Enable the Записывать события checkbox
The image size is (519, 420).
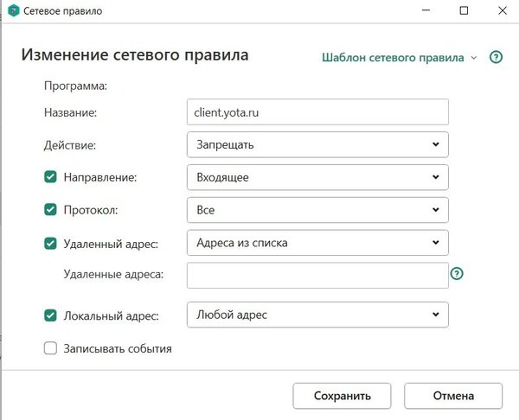tap(50, 349)
